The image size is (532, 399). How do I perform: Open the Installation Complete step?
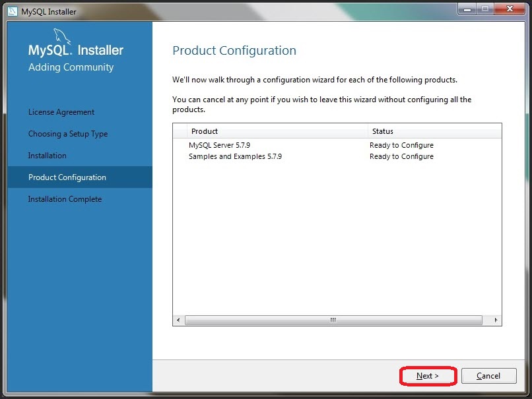[65, 199]
